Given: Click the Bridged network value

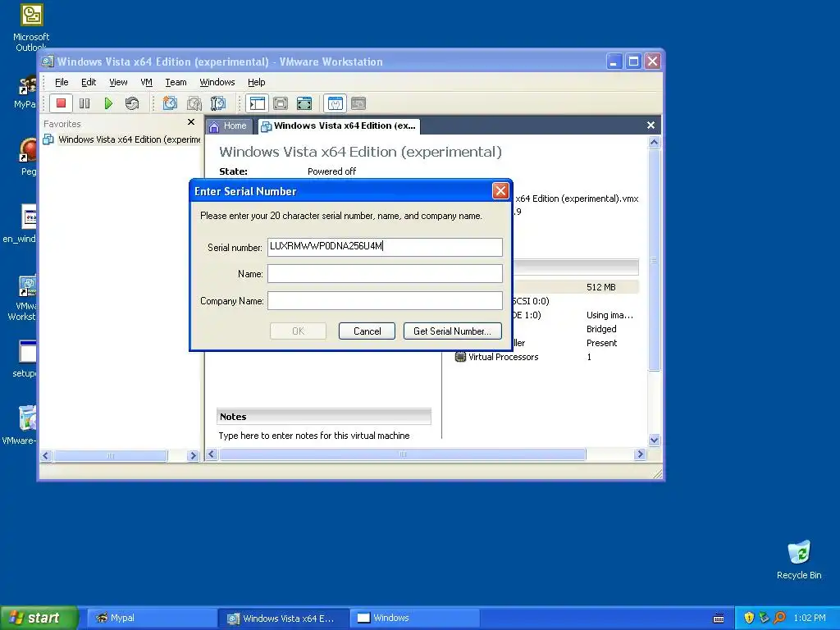Looking at the screenshot, I should 601,329.
